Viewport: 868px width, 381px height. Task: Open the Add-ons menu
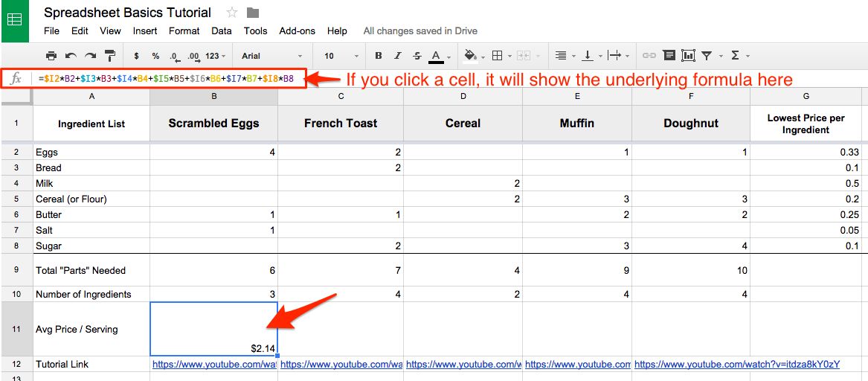297,31
